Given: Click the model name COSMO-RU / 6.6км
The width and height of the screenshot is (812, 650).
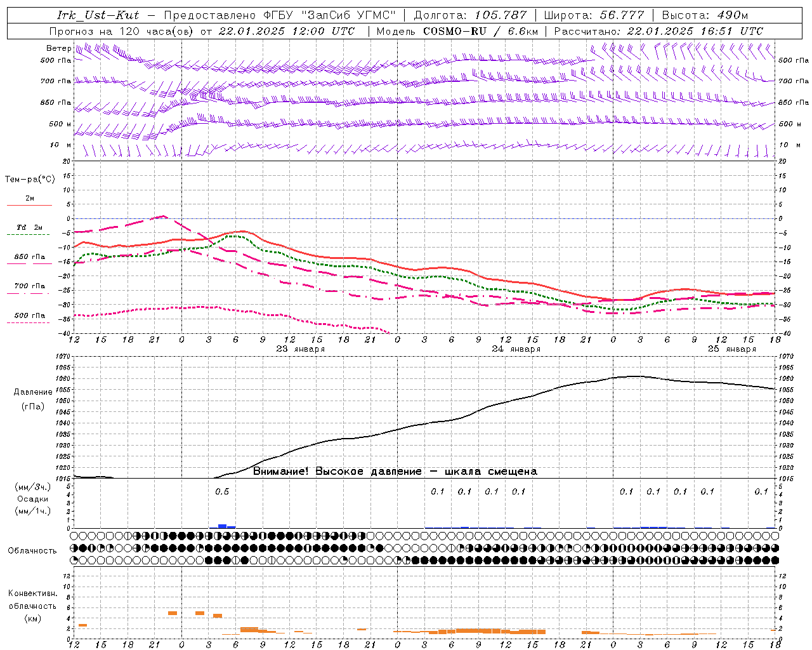Looking at the screenshot, I should click(480, 31).
